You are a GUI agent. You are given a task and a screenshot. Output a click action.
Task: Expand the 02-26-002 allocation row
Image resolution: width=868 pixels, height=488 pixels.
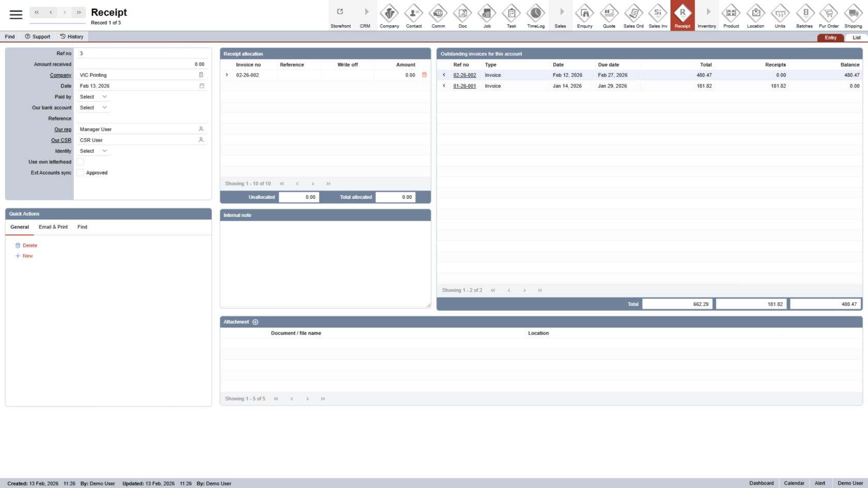pyautogui.click(x=227, y=75)
